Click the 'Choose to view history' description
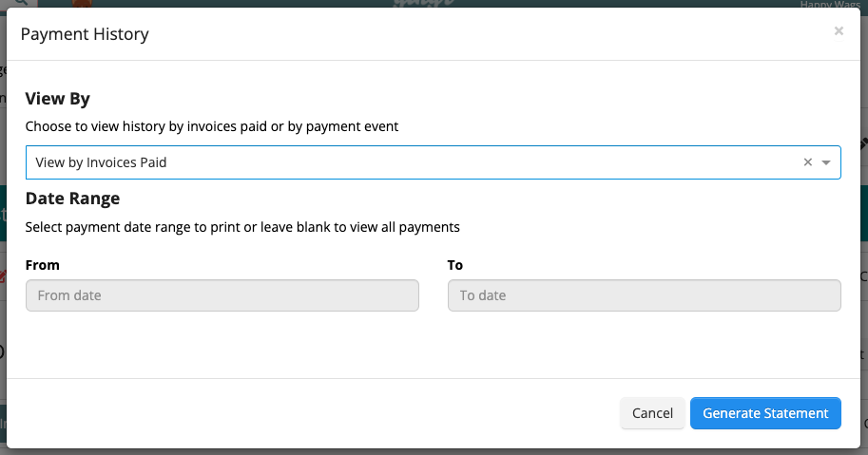The height and width of the screenshot is (455, 868). coord(211,126)
